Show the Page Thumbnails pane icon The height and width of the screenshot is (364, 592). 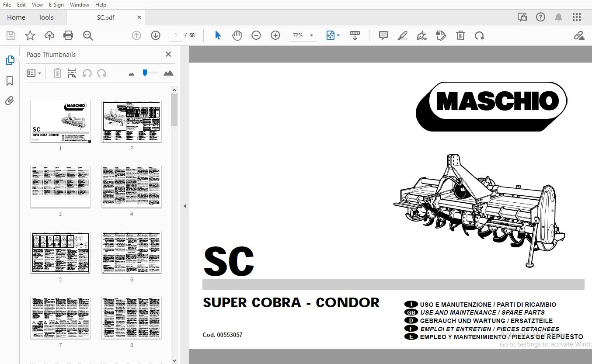[x=10, y=60]
